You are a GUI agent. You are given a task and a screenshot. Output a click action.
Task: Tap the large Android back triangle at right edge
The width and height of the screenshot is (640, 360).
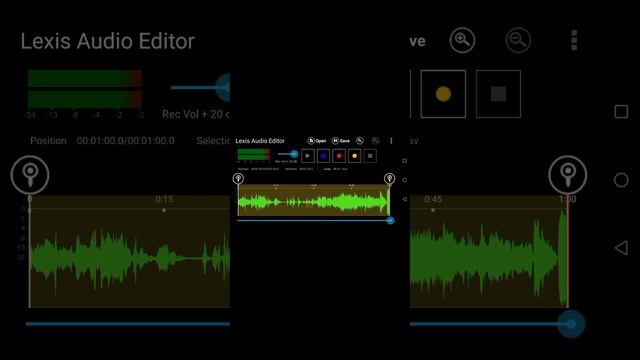621,248
